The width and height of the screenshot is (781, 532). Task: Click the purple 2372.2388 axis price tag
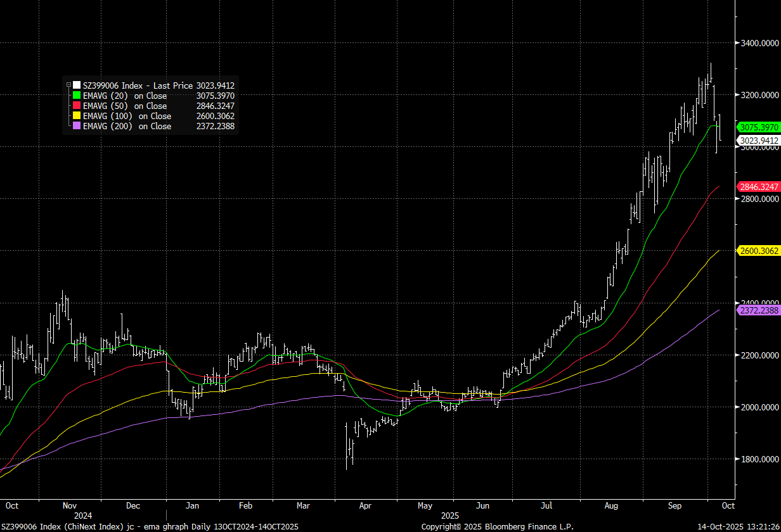tap(759, 310)
